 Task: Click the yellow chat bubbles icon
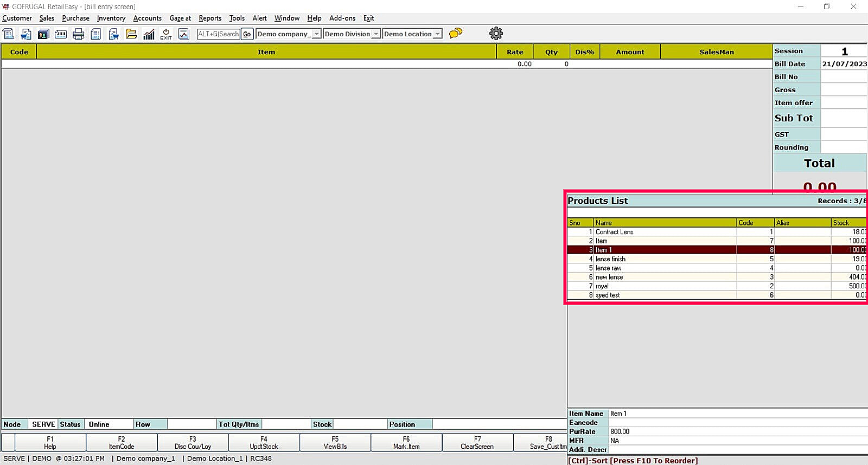pos(456,34)
